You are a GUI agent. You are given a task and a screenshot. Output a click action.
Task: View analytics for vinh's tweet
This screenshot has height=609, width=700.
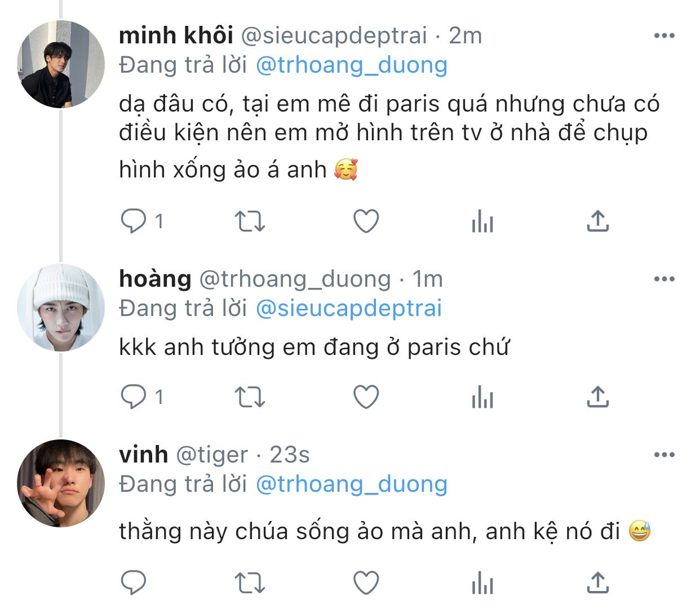[482, 583]
